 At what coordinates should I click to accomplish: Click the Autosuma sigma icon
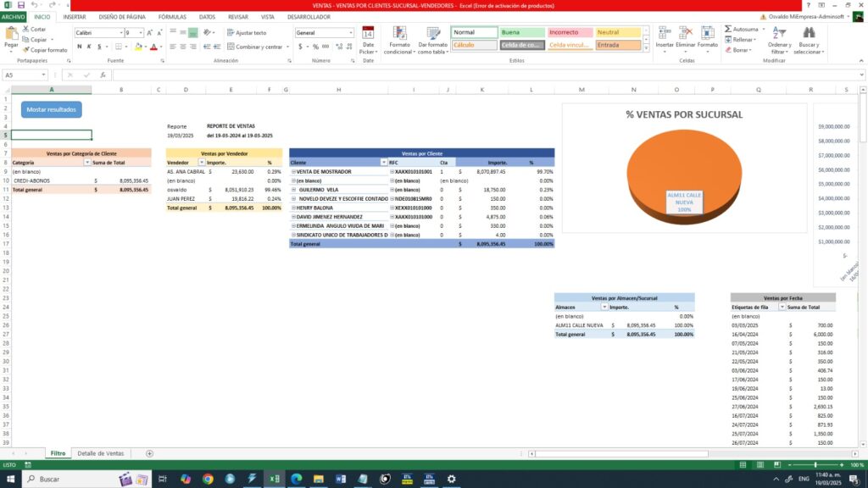point(728,29)
